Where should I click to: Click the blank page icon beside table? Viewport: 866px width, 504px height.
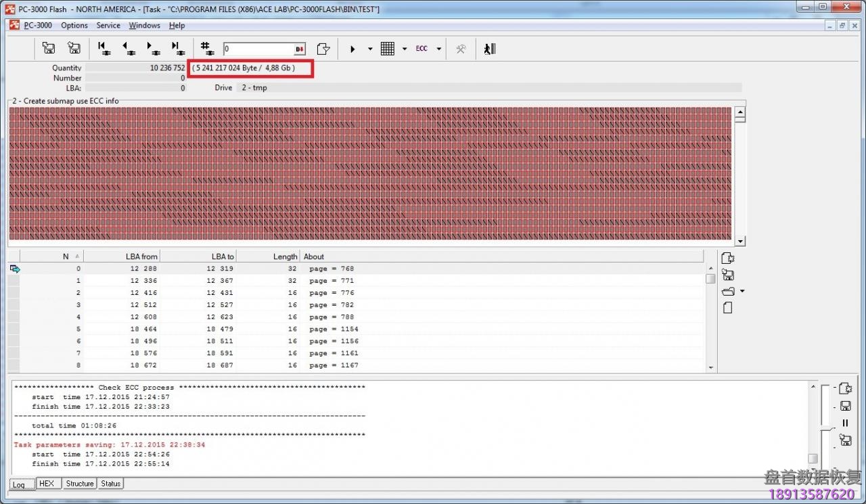coord(728,308)
